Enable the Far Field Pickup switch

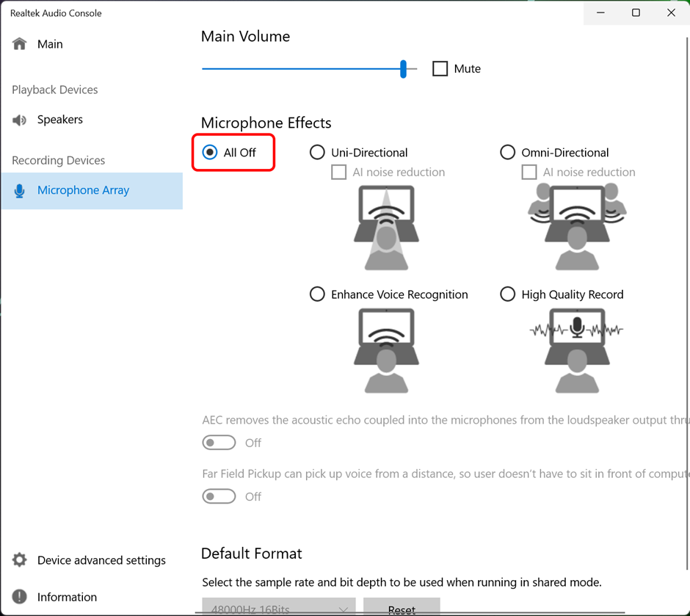click(219, 497)
